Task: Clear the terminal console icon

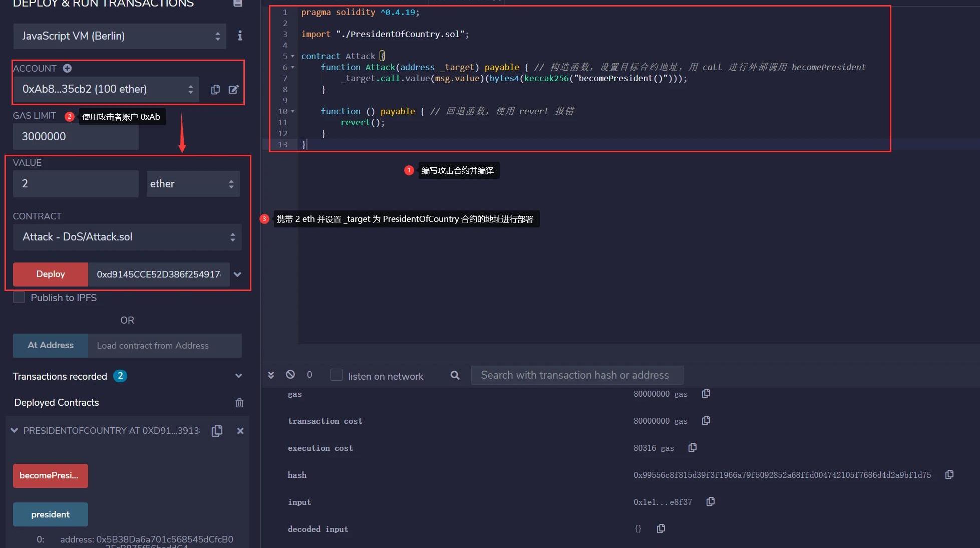Action: (290, 375)
